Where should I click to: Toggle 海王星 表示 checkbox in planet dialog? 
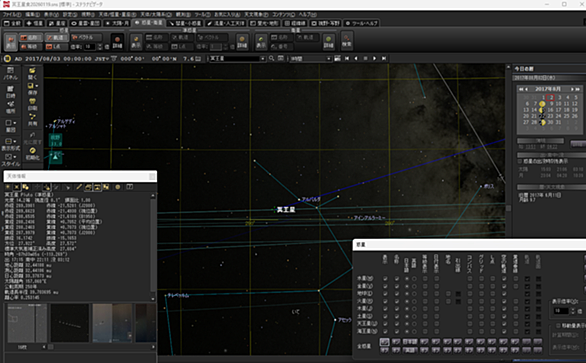tap(385, 331)
